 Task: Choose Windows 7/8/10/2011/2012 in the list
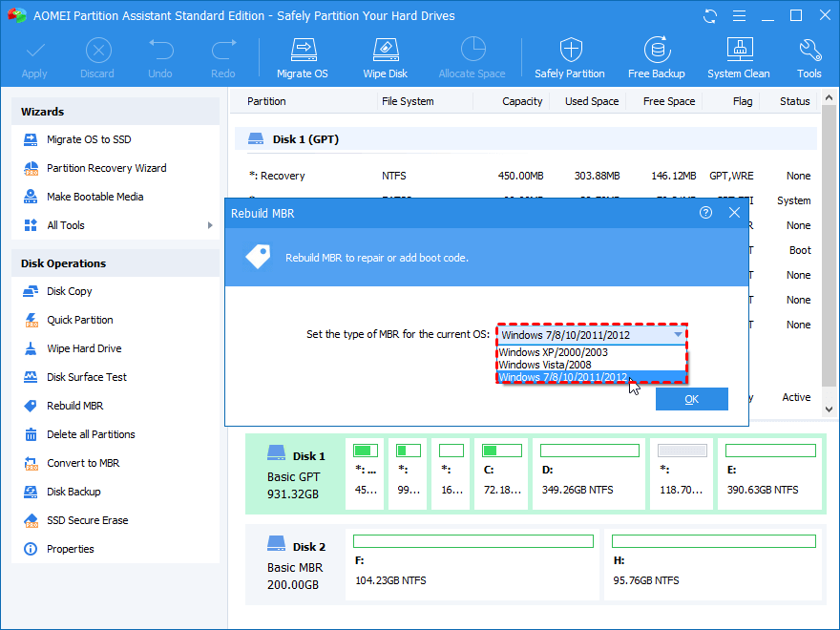coord(592,377)
